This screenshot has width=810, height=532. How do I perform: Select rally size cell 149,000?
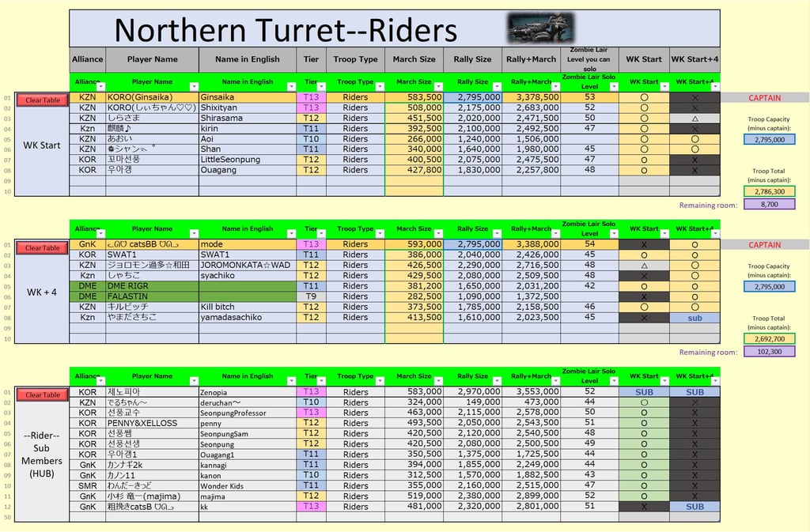[x=473, y=402]
